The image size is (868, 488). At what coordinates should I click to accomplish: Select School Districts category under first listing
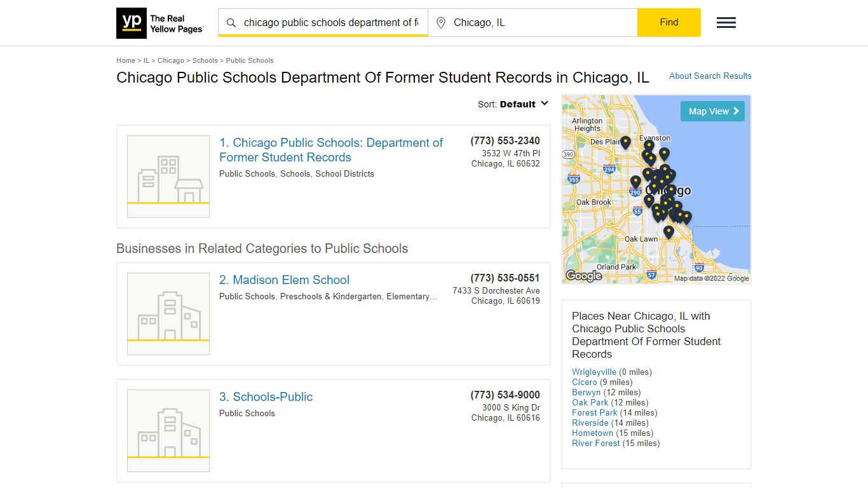pyautogui.click(x=345, y=173)
